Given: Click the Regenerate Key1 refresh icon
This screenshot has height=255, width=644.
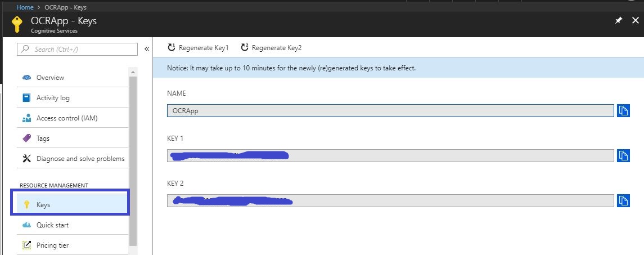Looking at the screenshot, I should point(172,47).
